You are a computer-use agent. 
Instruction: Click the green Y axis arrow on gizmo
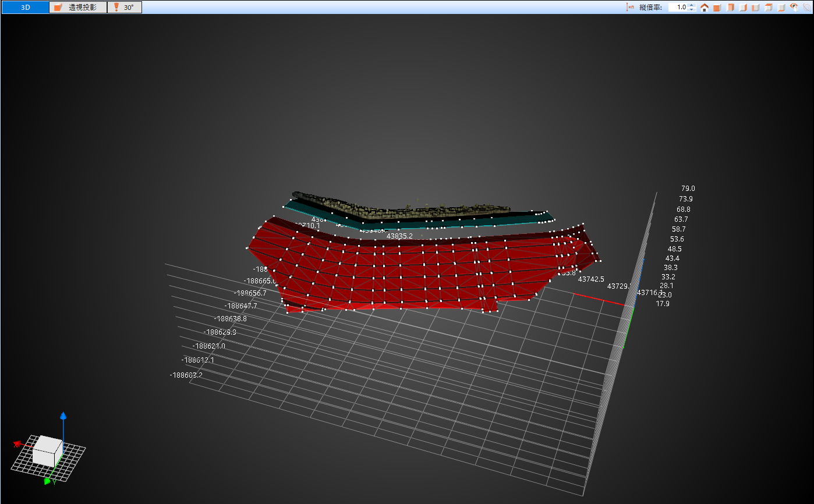click(x=48, y=481)
